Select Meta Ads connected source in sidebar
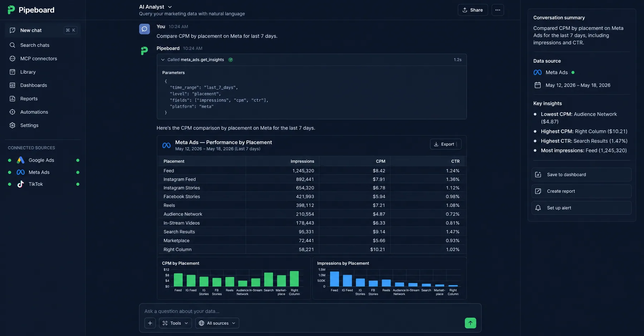 43,172
